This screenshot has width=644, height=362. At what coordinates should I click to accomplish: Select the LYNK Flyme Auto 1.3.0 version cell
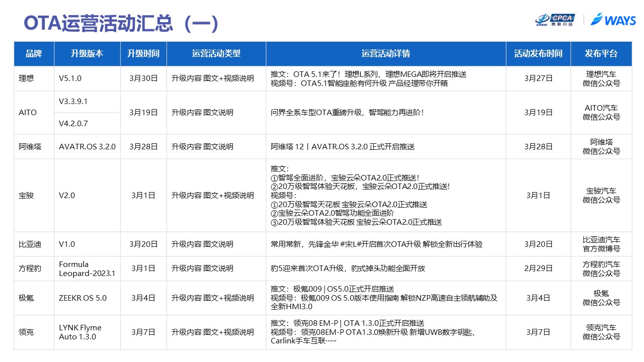pos(87,332)
